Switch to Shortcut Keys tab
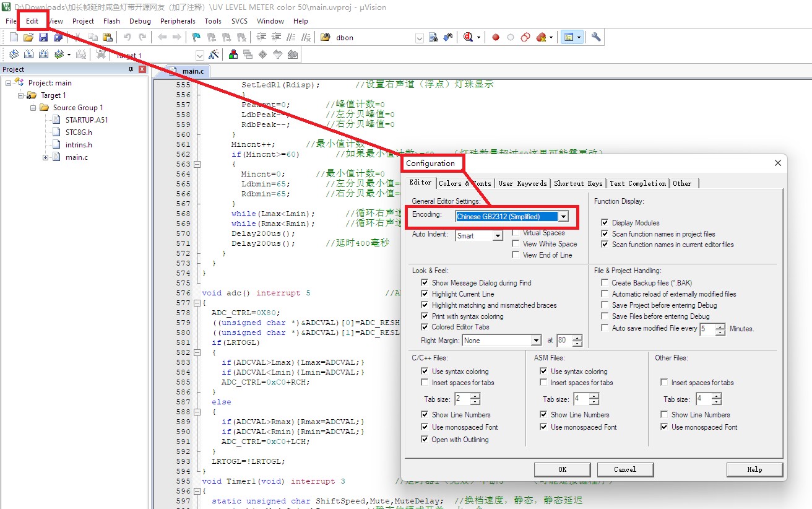812x509 pixels. pos(578,183)
